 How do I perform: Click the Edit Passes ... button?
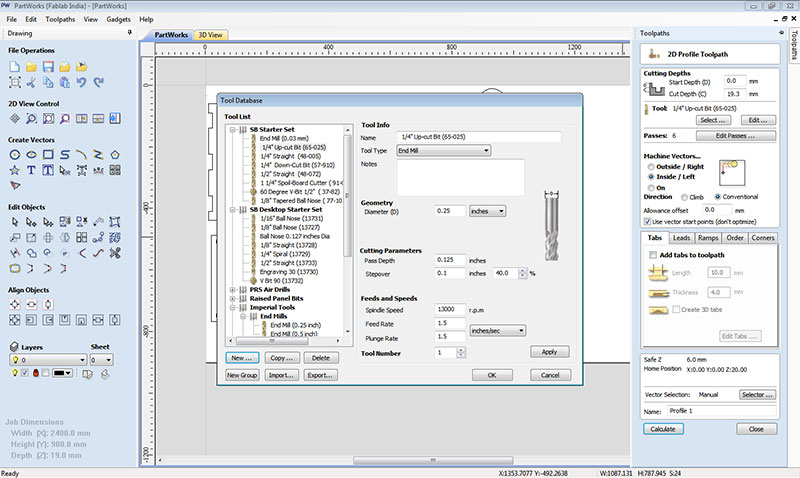click(736, 136)
